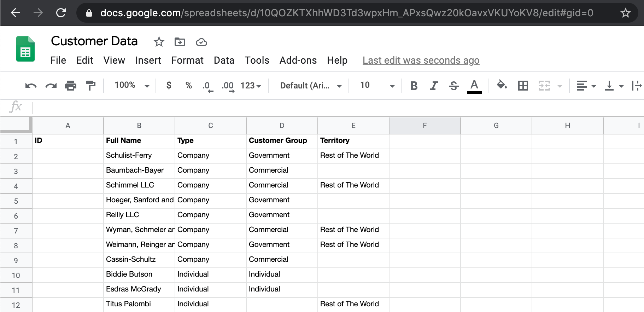
Task: Click the print icon
Action: 71,86
